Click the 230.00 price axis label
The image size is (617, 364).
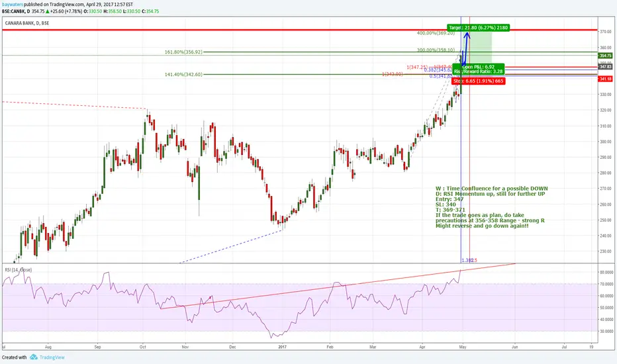coord(606,251)
